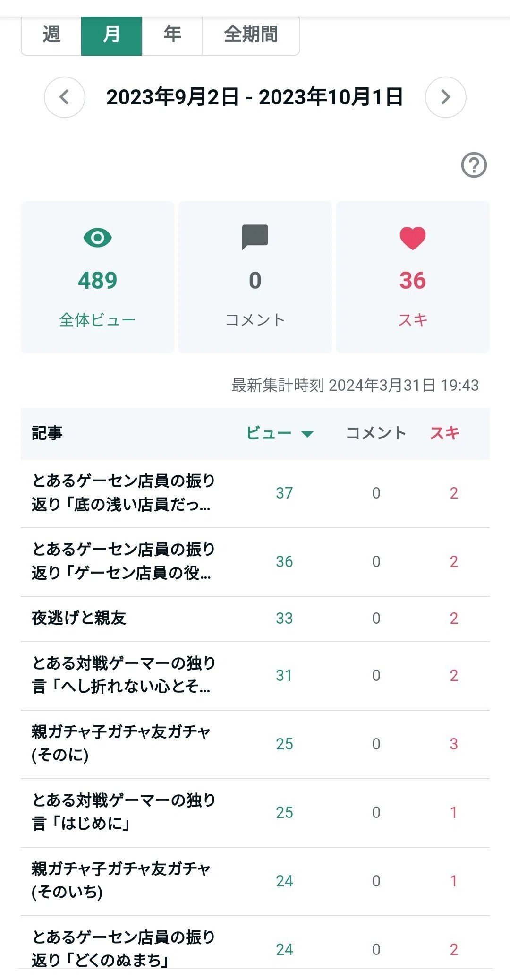Select the 月 tab

click(x=111, y=35)
